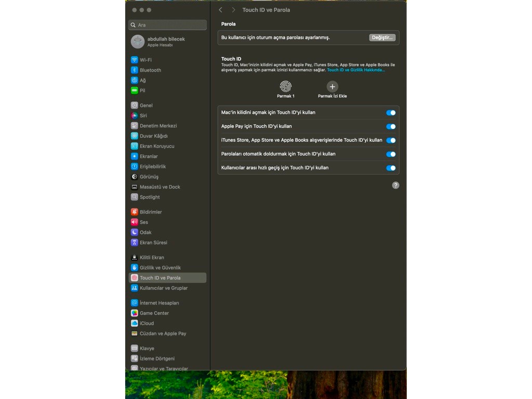This screenshot has width=532, height=399.
Task: Open Cüzdan ve Apple Pay settings
Action: click(x=168, y=333)
